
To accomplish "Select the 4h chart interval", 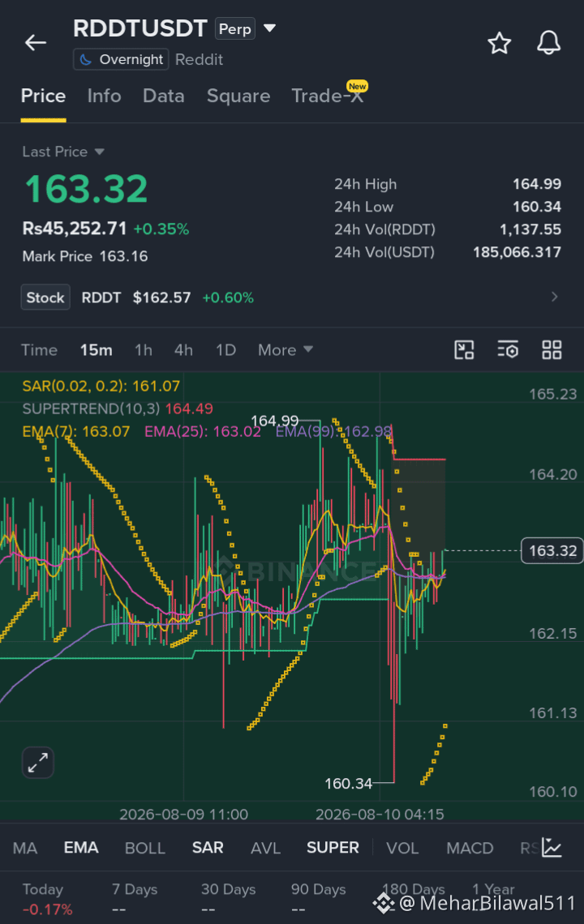I will click(x=183, y=350).
